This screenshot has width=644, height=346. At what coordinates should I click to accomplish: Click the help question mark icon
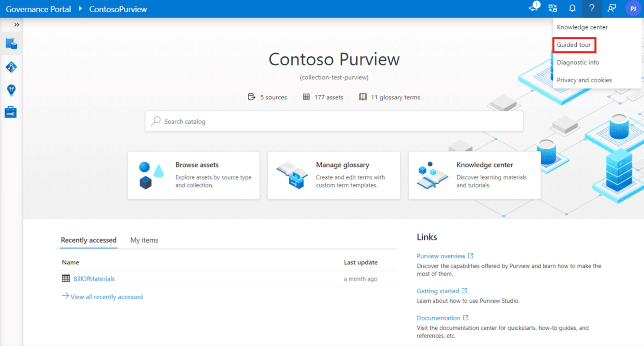click(591, 9)
